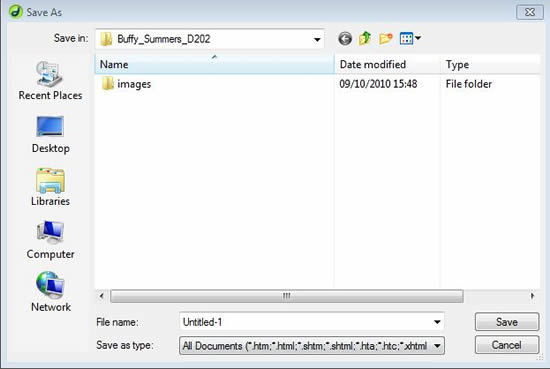Image resolution: width=550 pixels, height=369 pixels.
Task: Close the Save As dialog
Action: click(530, 12)
